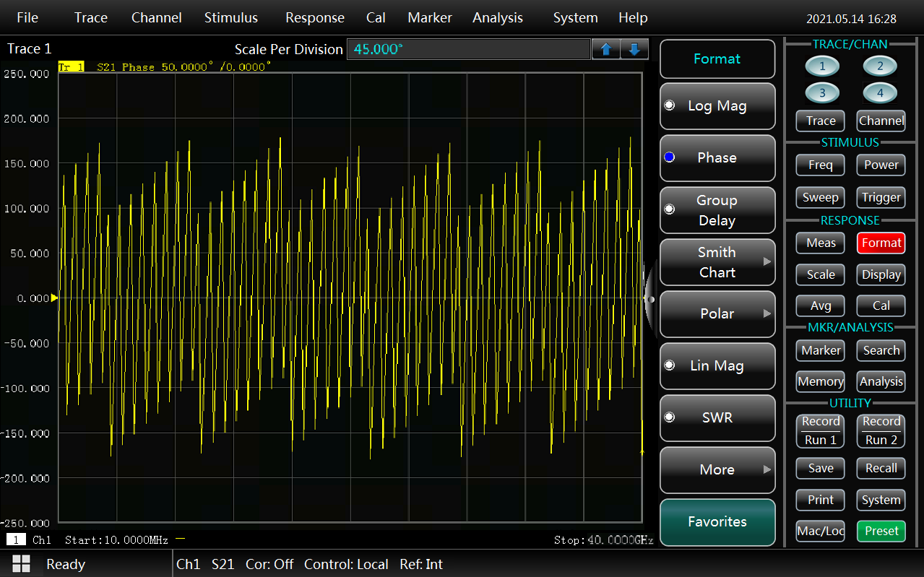
Task: Click the Print utility button
Action: (x=821, y=500)
